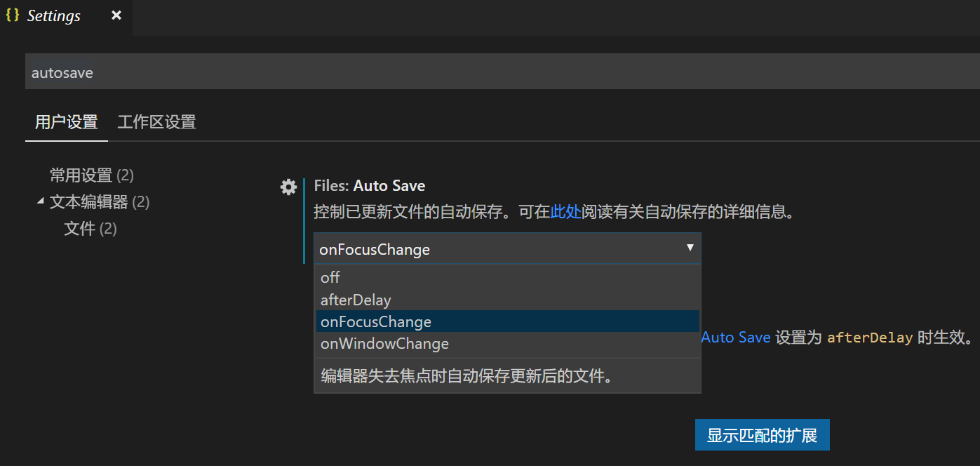Click the Settings tab title
980x466 pixels.
(x=54, y=15)
